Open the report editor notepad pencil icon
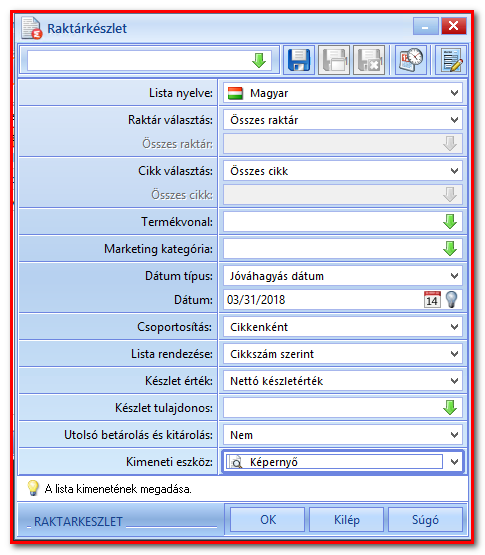 click(x=451, y=60)
